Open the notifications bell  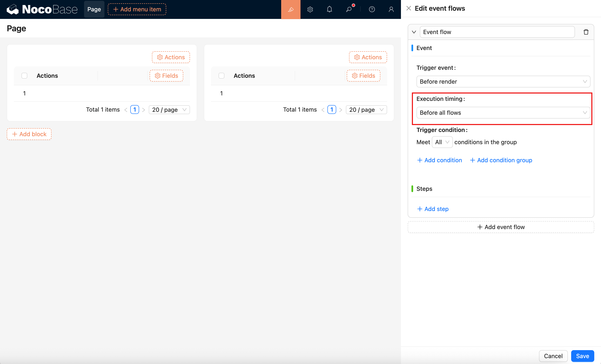329,9
